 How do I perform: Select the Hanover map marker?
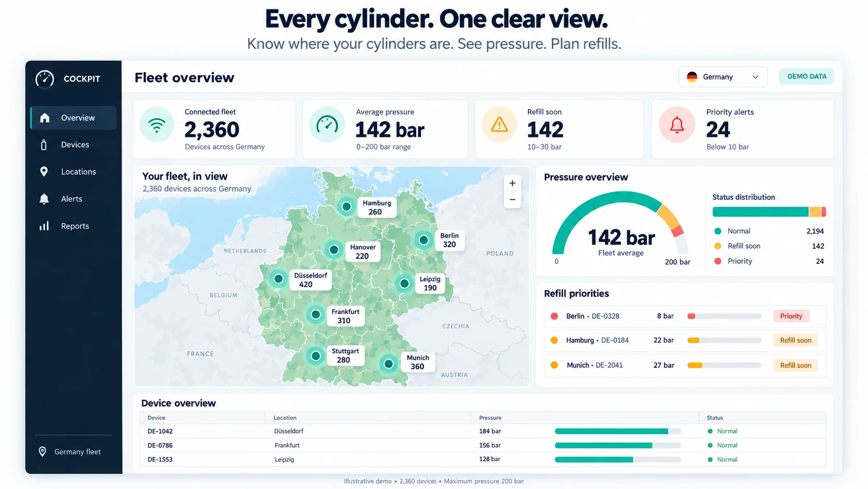pyautogui.click(x=334, y=250)
